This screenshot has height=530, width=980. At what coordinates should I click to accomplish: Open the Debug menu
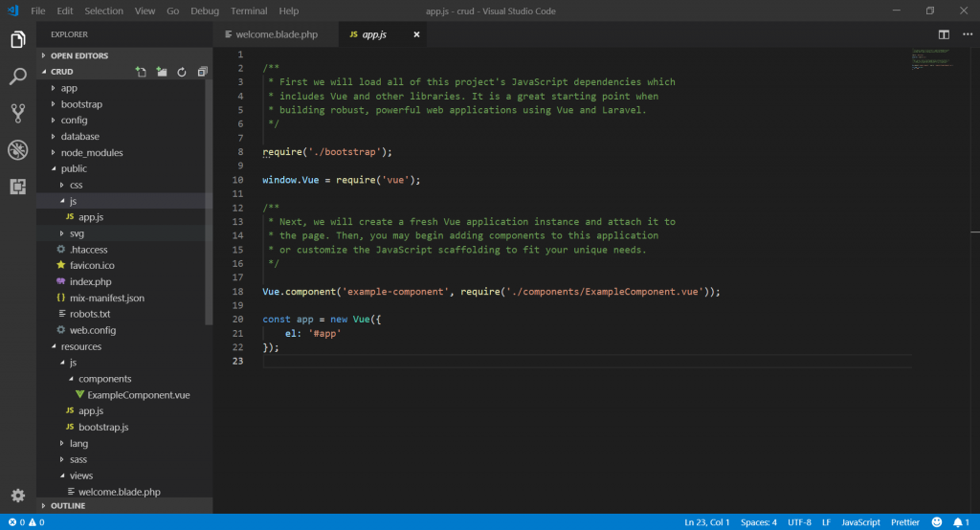(205, 11)
